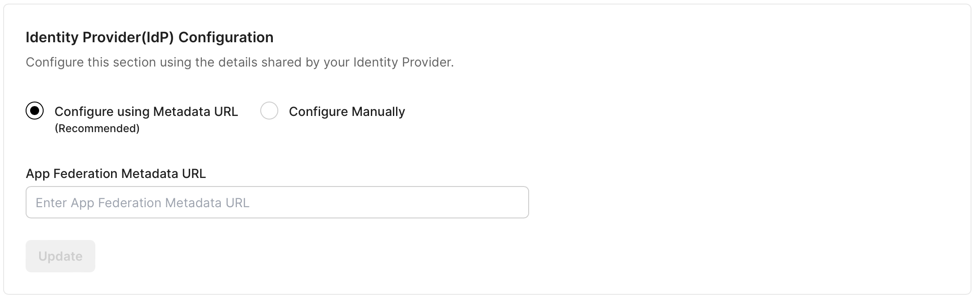Activate the grayed-out Update control

click(x=60, y=256)
